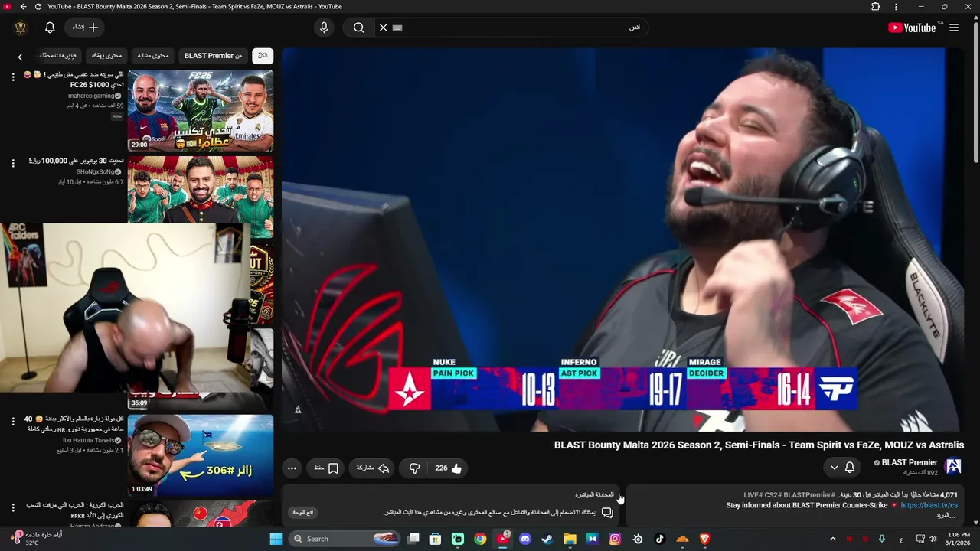Open the weather widget showing 32°C
The width and height of the screenshot is (980, 551).
[36, 539]
